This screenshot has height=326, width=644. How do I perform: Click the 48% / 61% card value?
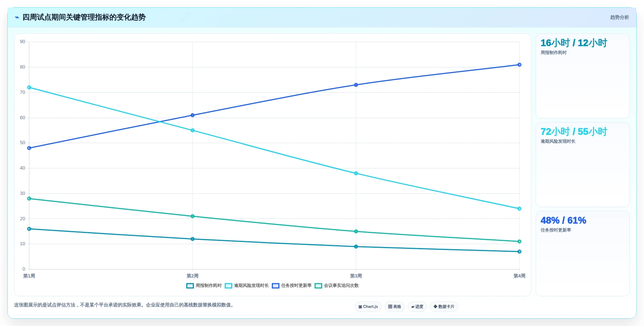(x=563, y=221)
